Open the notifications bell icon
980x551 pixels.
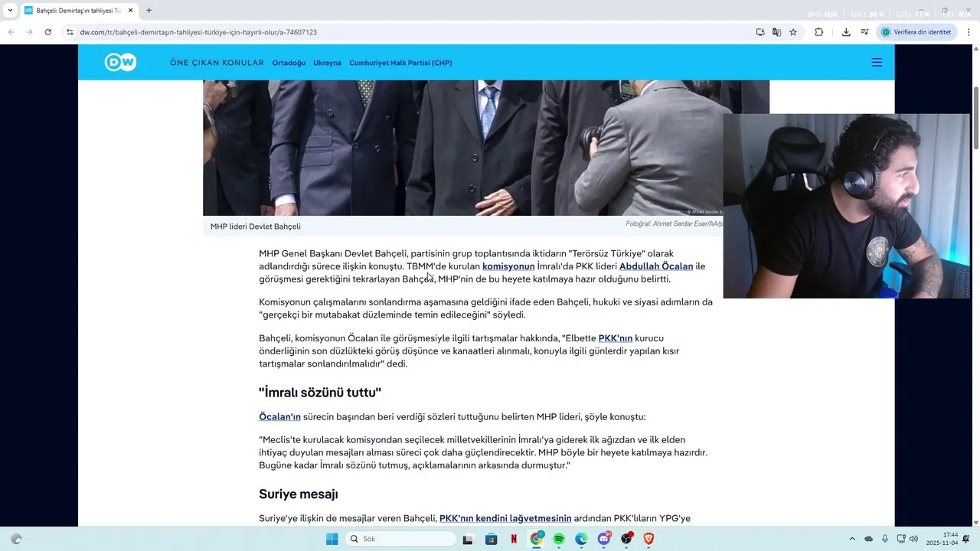coord(966,539)
